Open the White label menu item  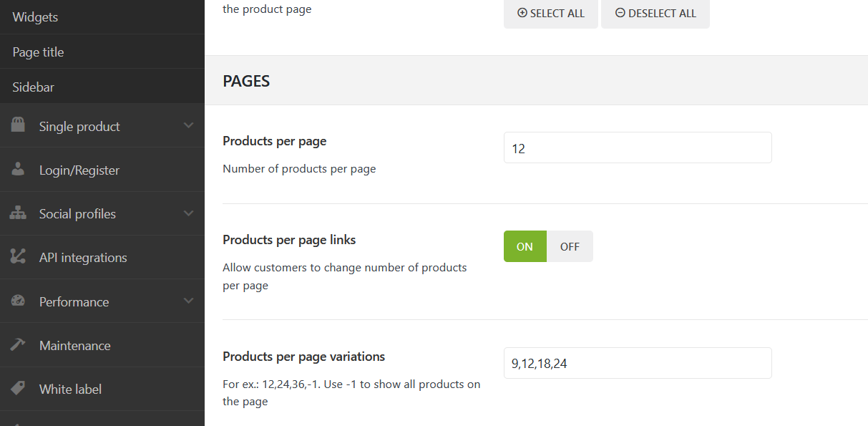pos(70,389)
